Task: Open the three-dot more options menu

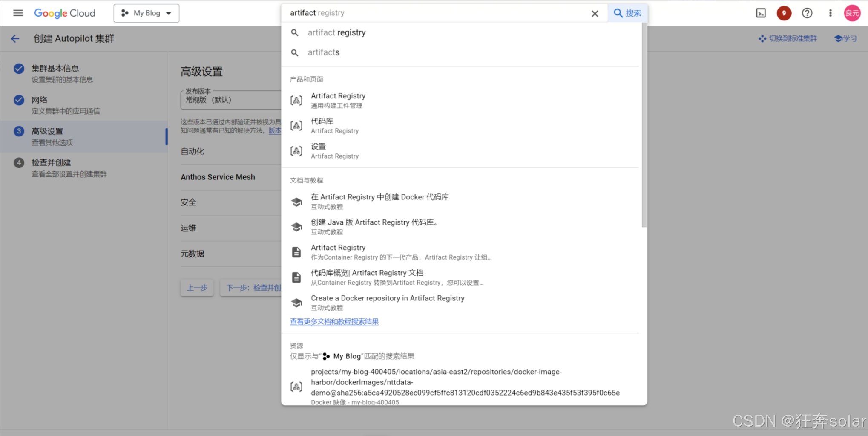Action: (830, 13)
